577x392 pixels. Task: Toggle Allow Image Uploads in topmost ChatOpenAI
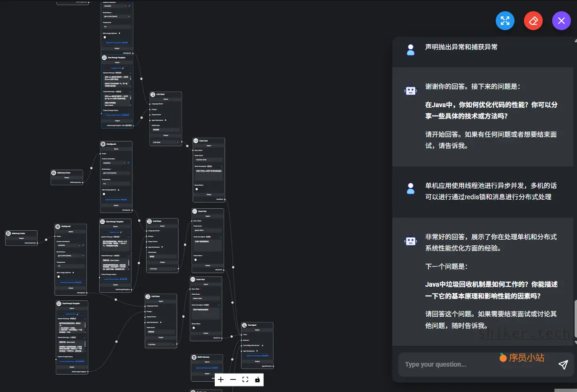[105, 37]
